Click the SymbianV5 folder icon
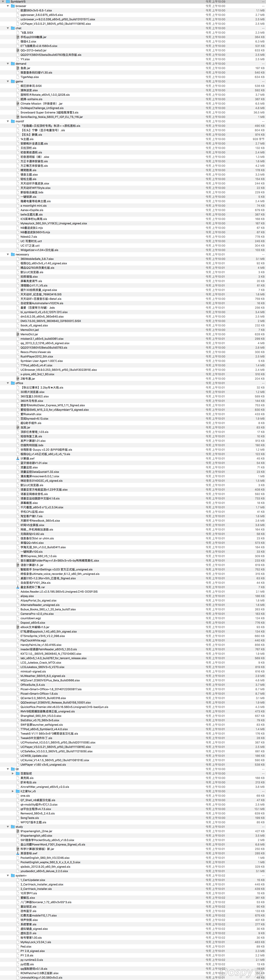This screenshot has height=980, width=266. 8,2
